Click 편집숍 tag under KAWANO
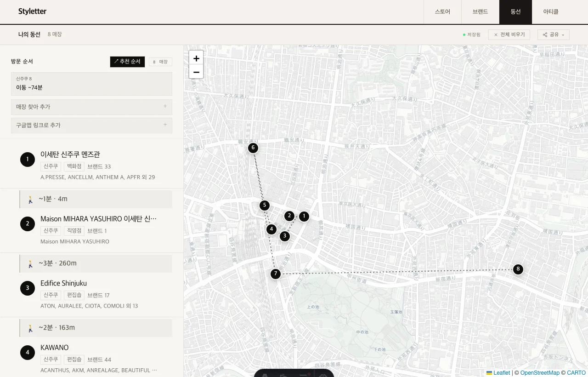Image resolution: width=588 pixels, height=377 pixels. 74,360
